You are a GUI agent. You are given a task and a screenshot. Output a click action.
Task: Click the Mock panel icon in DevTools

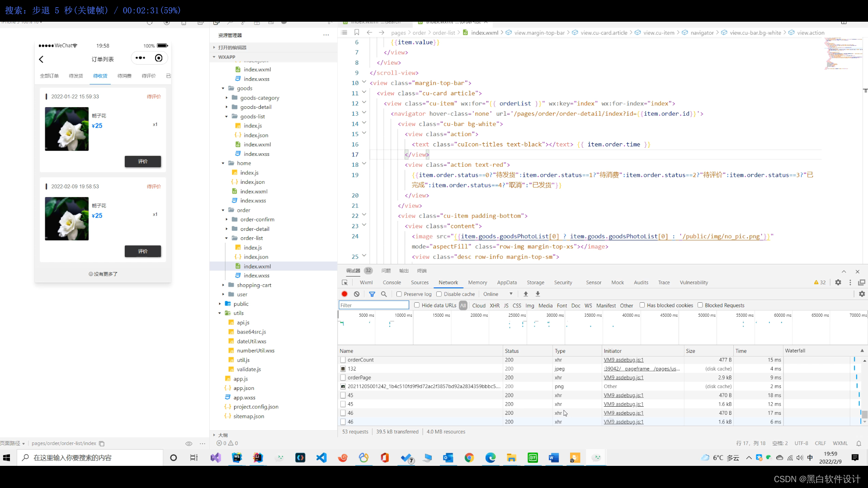pos(617,282)
